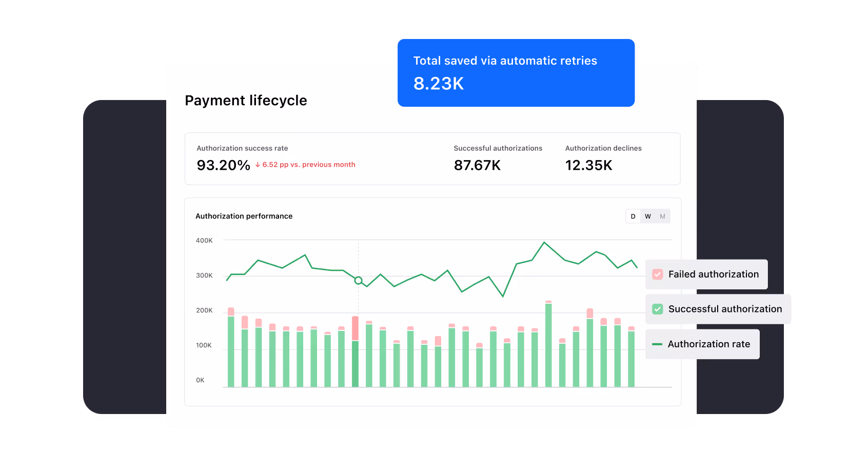
Task: Click the Payment lifecycle heading
Action: [x=246, y=101]
